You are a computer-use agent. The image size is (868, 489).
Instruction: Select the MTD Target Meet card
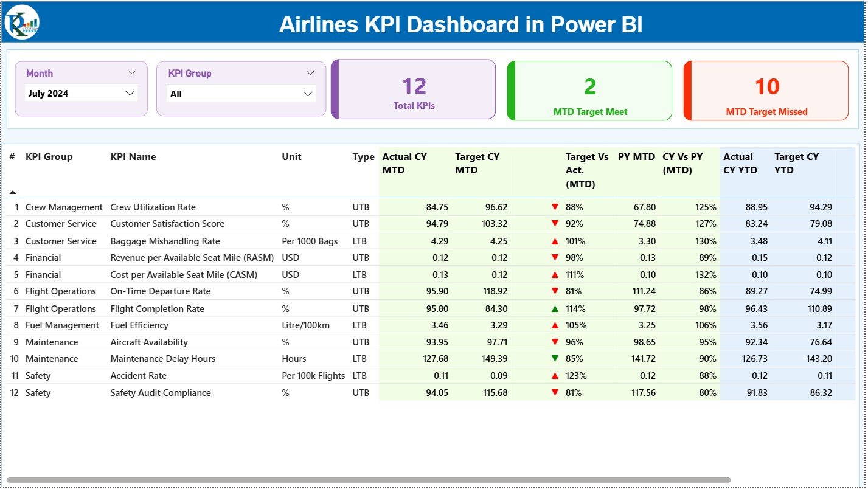click(589, 90)
